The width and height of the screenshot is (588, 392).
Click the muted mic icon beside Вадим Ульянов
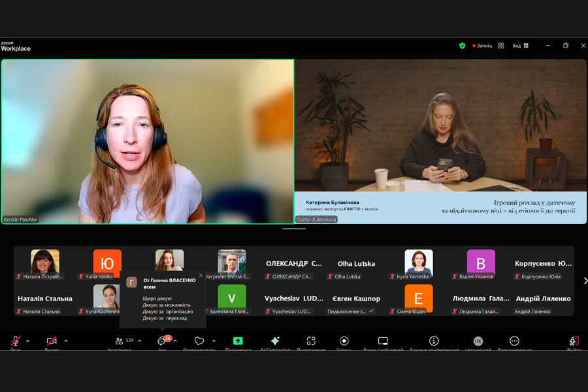click(455, 276)
